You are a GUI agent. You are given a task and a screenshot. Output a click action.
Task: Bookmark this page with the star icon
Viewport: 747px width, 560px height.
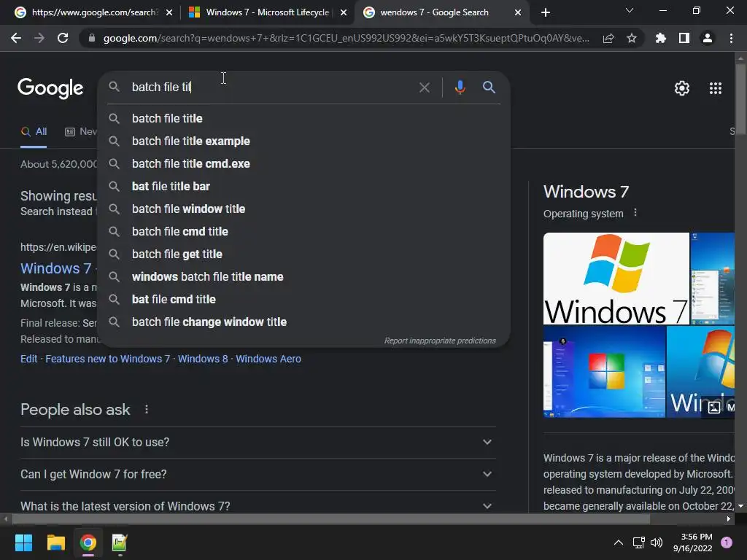[x=632, y=38]
